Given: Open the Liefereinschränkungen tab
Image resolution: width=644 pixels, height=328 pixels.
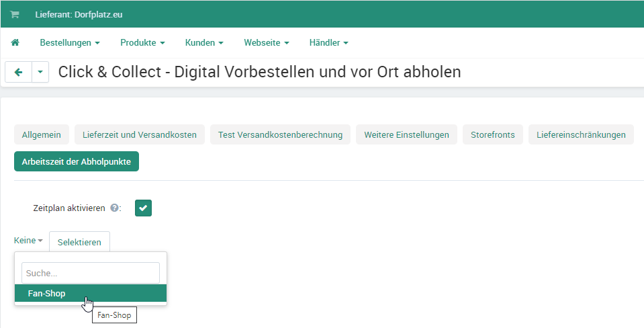Looking at the screenshot, I should 581,135.
